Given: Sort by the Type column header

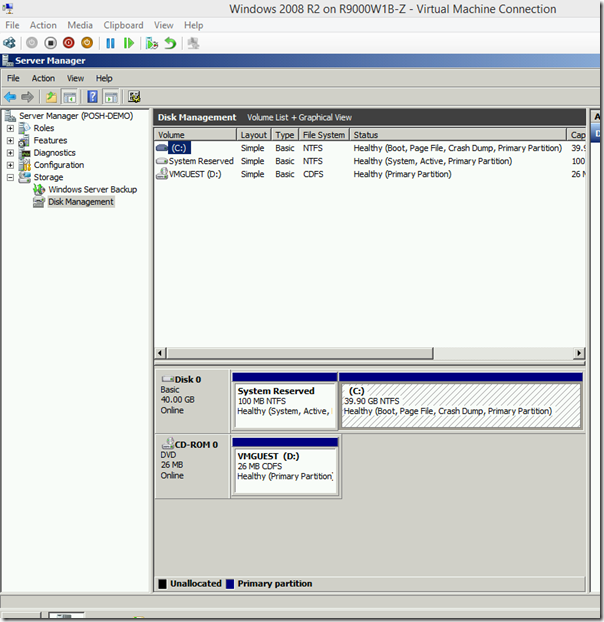Looking at the screenshot, I should pos(285,135).
